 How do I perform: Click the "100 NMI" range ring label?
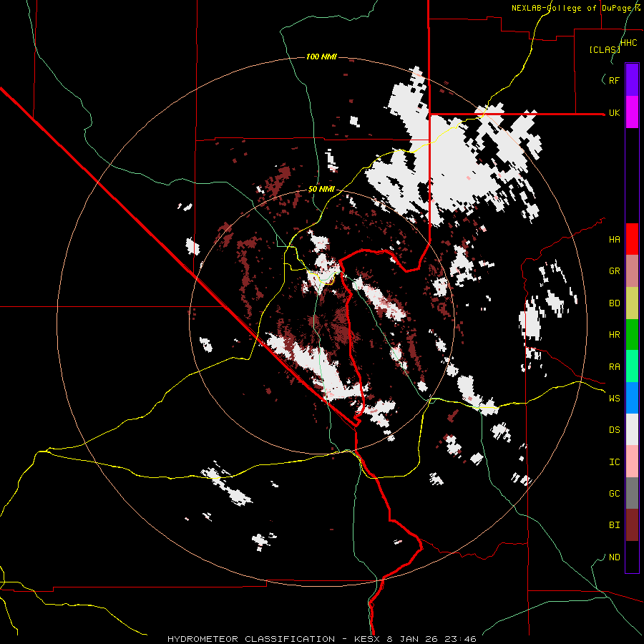(321, 57)
